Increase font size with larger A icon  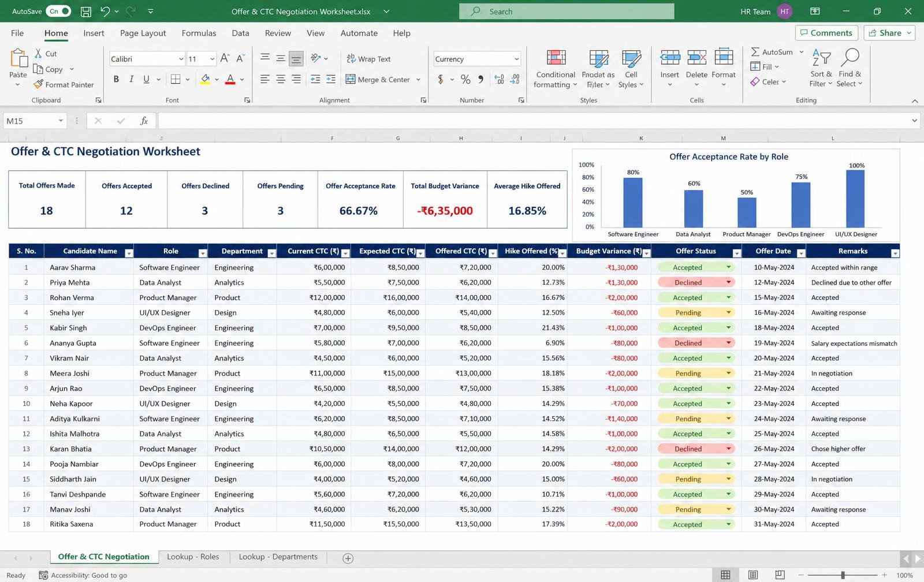pos(225,58)
